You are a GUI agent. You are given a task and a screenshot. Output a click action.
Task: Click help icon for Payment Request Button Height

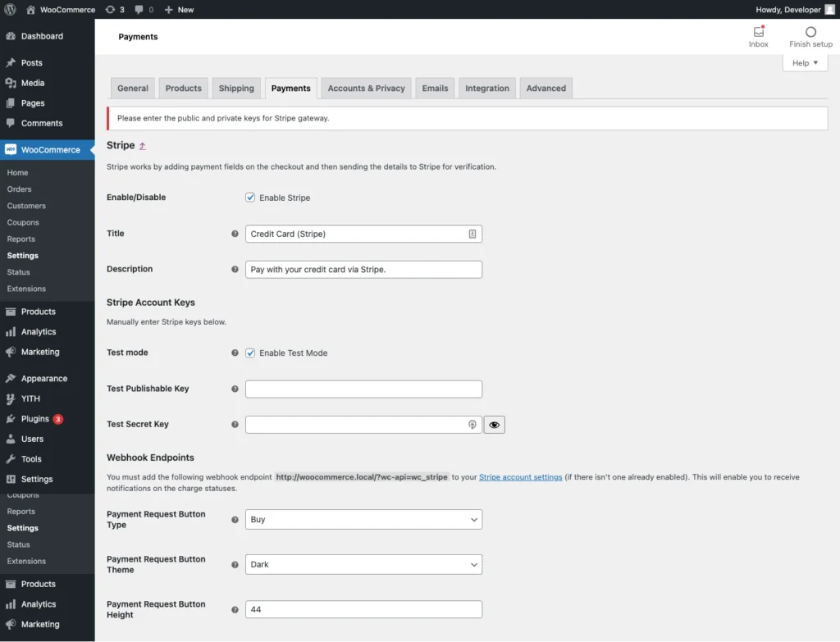click(235, 610)
